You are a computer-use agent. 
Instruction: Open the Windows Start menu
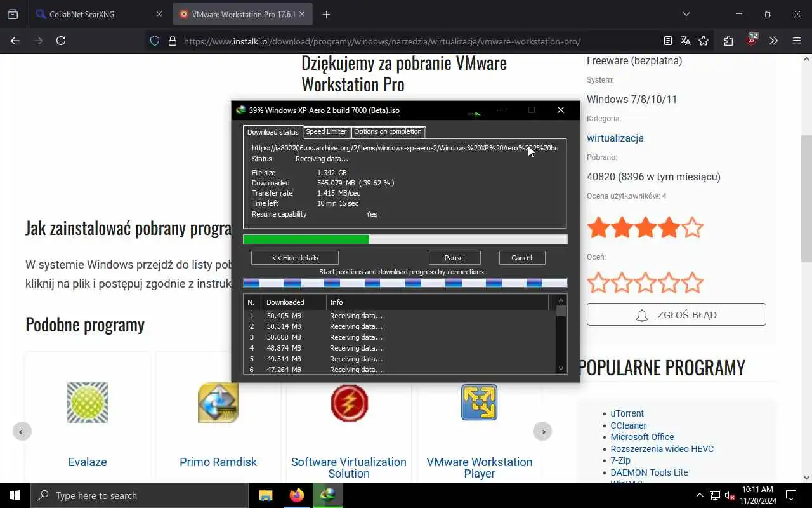point(15,495)
